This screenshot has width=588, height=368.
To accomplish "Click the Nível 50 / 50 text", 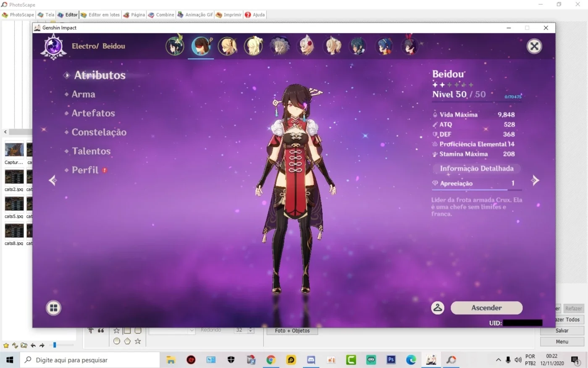I will click(459, 94).
